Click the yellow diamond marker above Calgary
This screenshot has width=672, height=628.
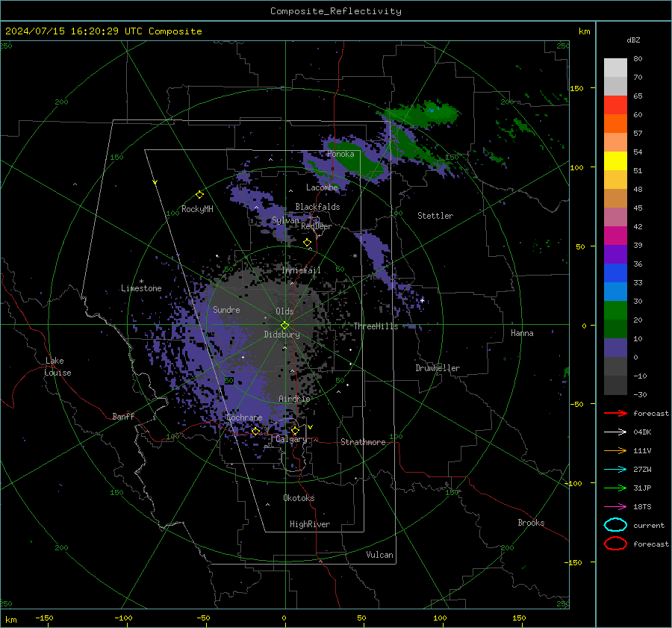point(295,430)
